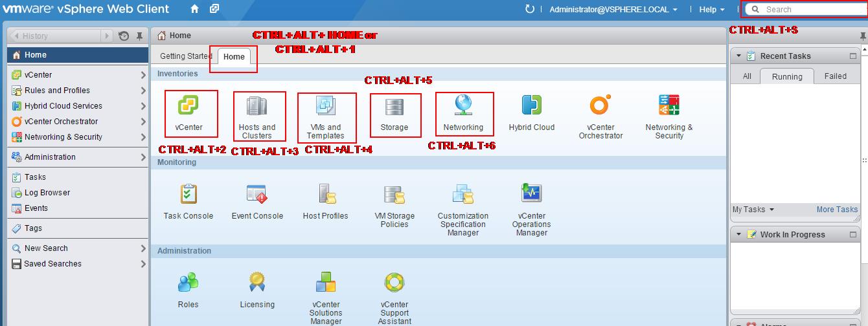Expand Saved Searches chevron
This screenshot has width=868, height=326.
tap(143, 264)
